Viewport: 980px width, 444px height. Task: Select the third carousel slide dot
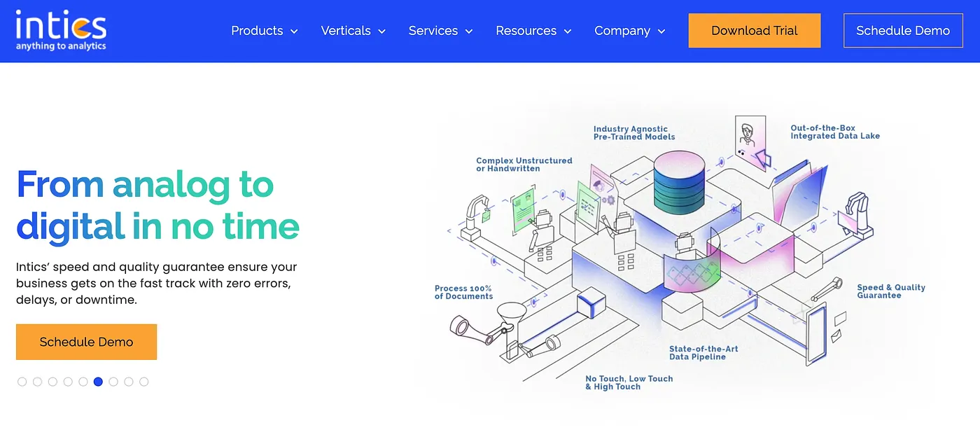tap(52, 382)
